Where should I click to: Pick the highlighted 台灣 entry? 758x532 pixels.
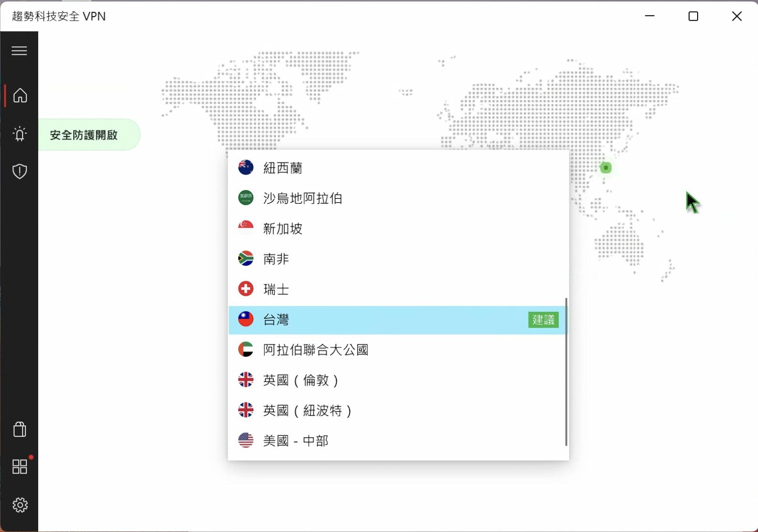(x=397, y=320)
